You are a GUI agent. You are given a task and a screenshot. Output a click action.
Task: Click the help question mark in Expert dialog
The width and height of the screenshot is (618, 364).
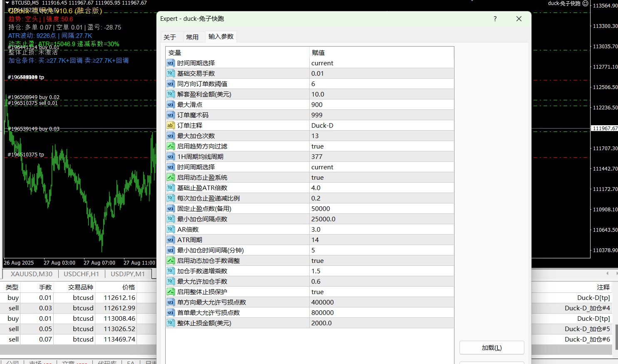point(495,19)
